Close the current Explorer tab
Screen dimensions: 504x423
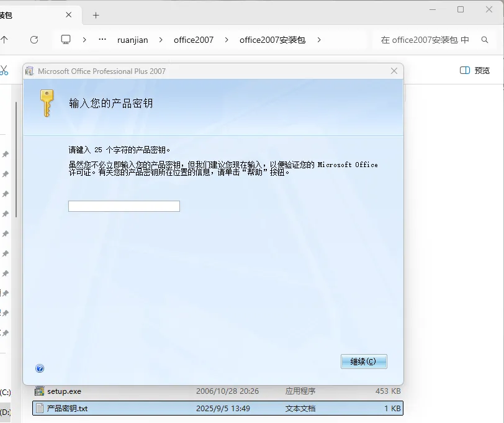[68, 15]
